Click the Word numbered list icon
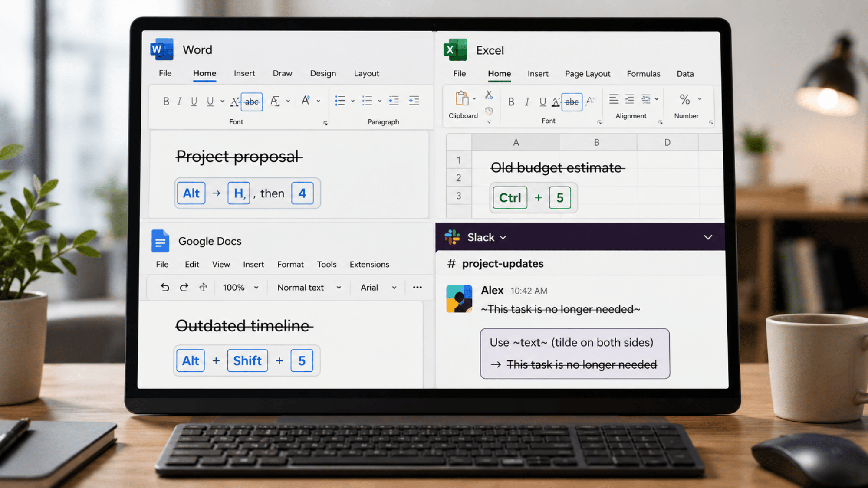 click(367, 101)
